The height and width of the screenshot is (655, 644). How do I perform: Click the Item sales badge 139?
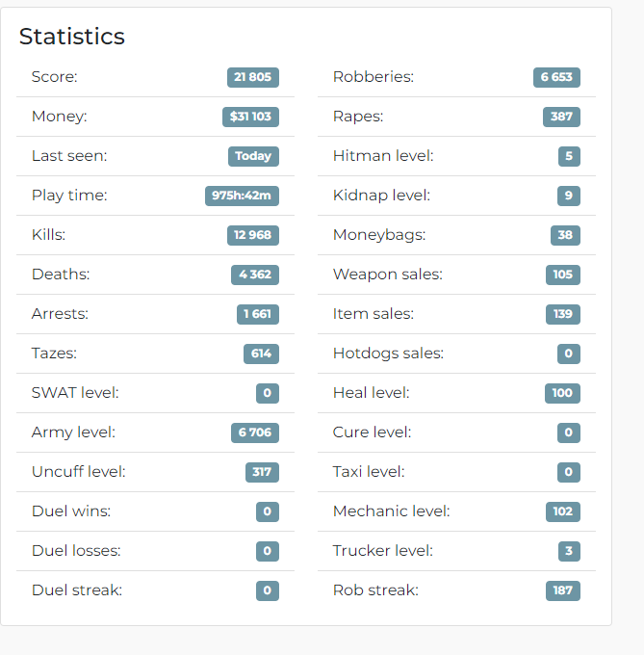(x=563, y=314)
